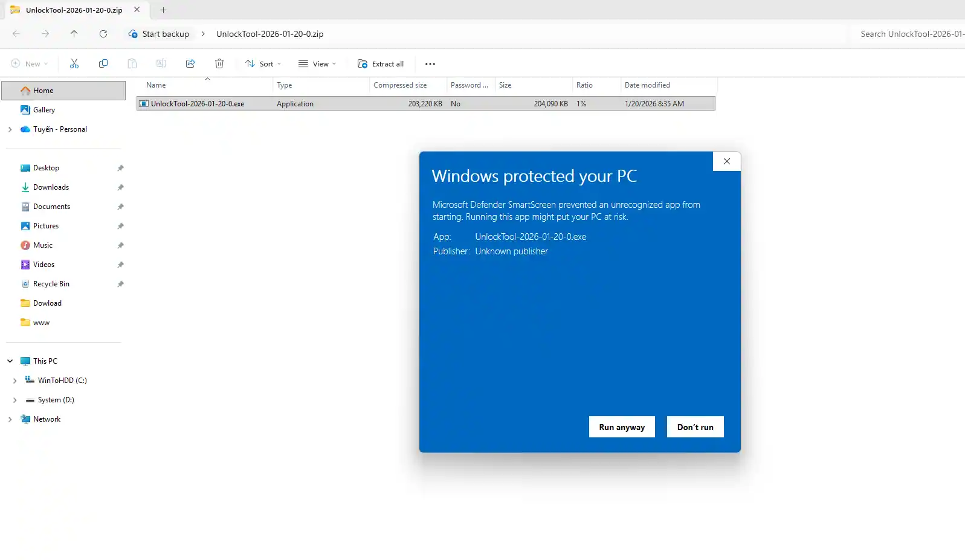The width and height of the screenshot is (965, 560).
Task: Unpin Music using its pin icon
Action: coord(120,245)
